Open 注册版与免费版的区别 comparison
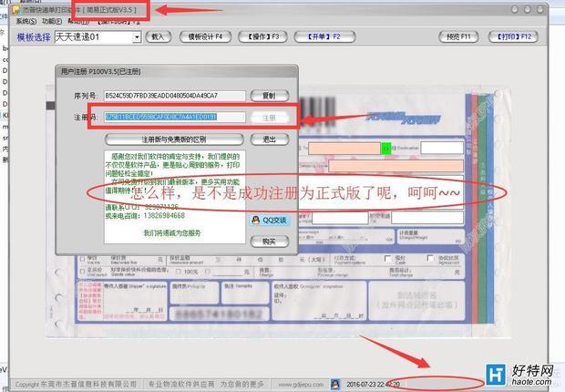 click(174, 139)
